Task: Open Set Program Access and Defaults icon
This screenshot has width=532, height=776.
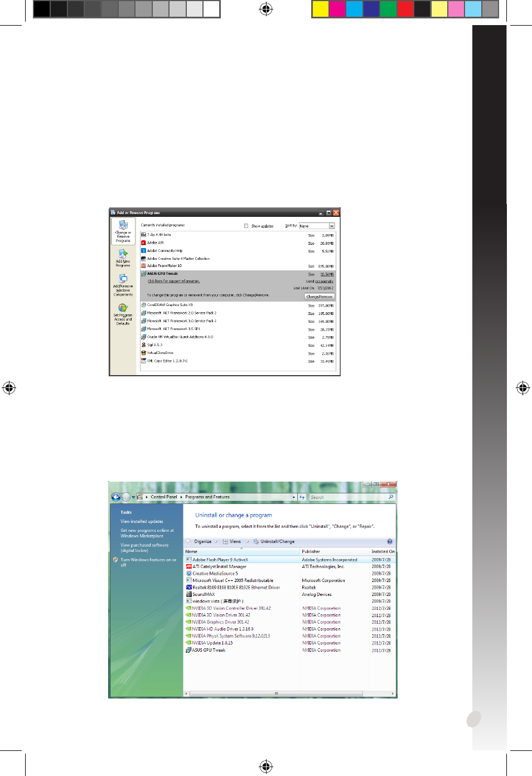Action: (123, 308)
